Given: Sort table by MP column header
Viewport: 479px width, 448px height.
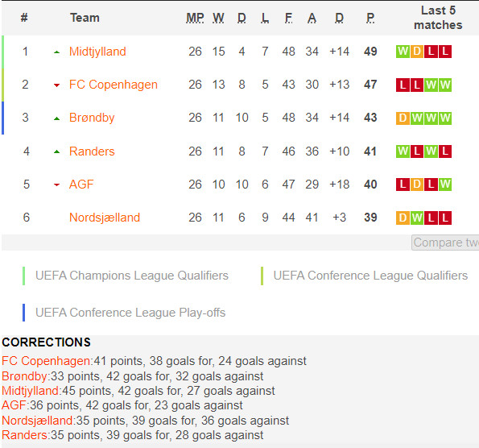Looking at the screenshot, I should (x=195, y=18).
